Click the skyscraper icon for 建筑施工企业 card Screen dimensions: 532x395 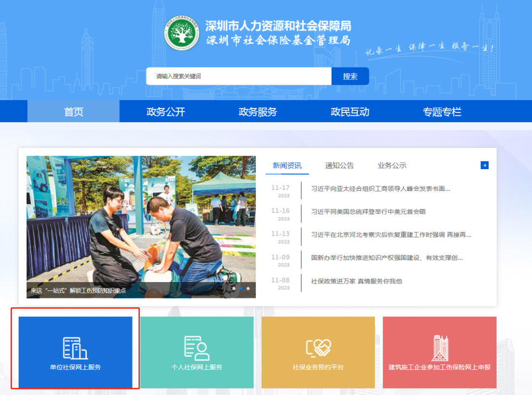click(x=440, y=348)
